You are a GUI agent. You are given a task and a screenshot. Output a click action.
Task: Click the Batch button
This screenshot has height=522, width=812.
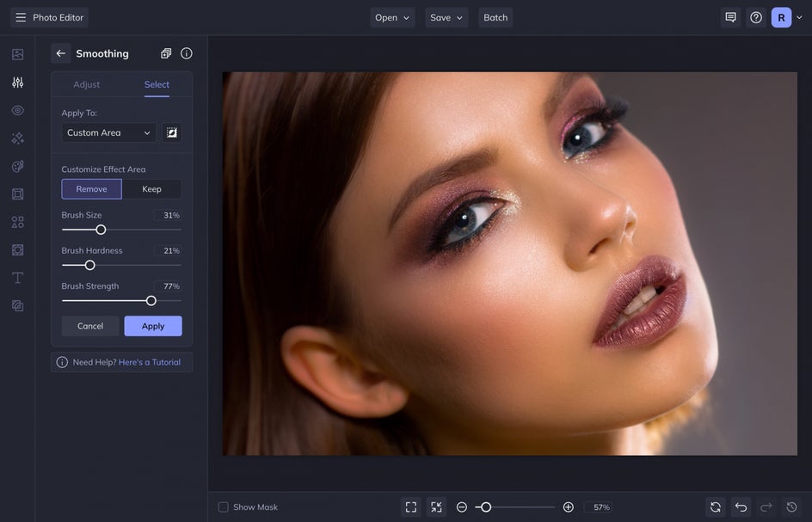tap(495, 17)
